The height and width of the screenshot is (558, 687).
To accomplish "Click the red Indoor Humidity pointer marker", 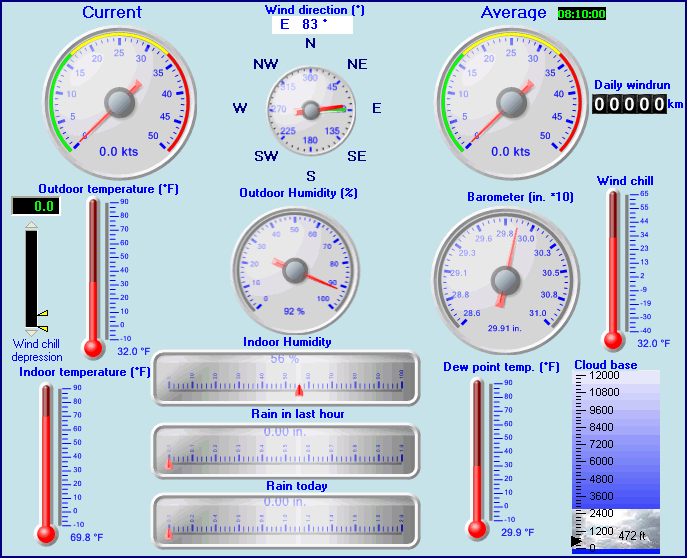I will (299, 390).
